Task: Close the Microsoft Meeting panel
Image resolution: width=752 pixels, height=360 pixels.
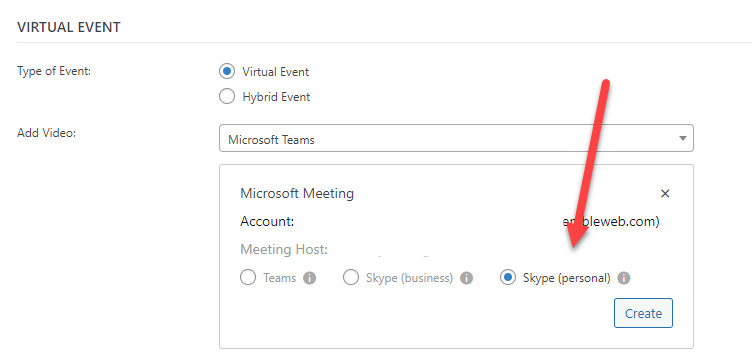Action: 665,194
